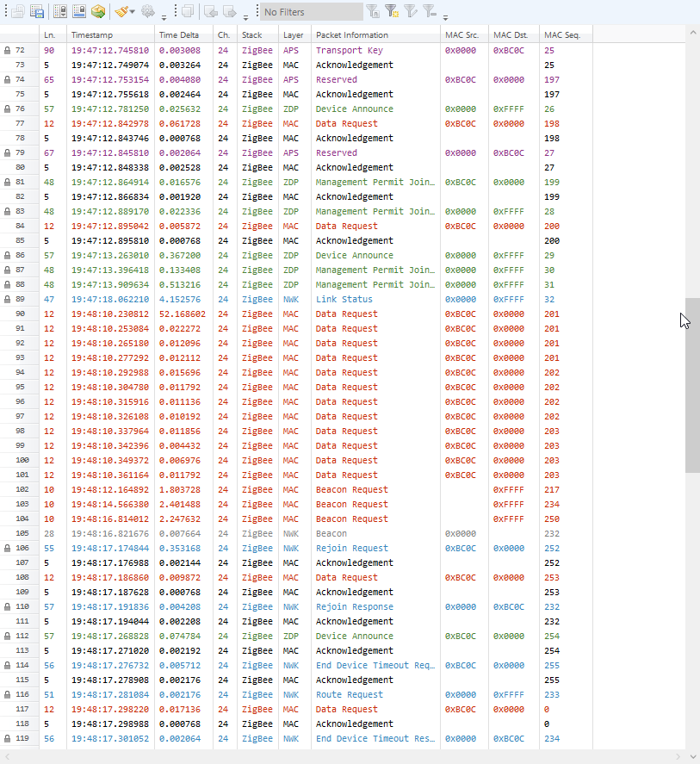Click the Packet Information column header
The height and width of the screenshot is (764, 700).
[375, 35]
